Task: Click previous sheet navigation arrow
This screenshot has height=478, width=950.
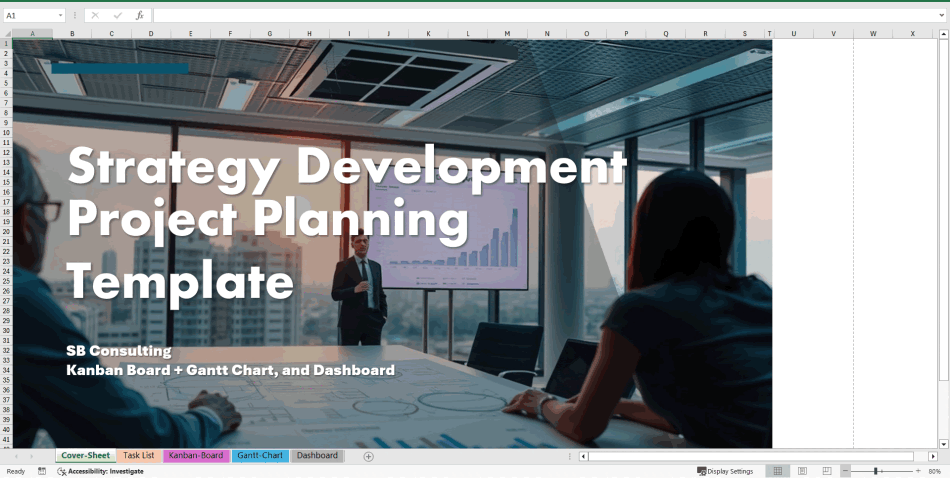Action: click(16, 456)
